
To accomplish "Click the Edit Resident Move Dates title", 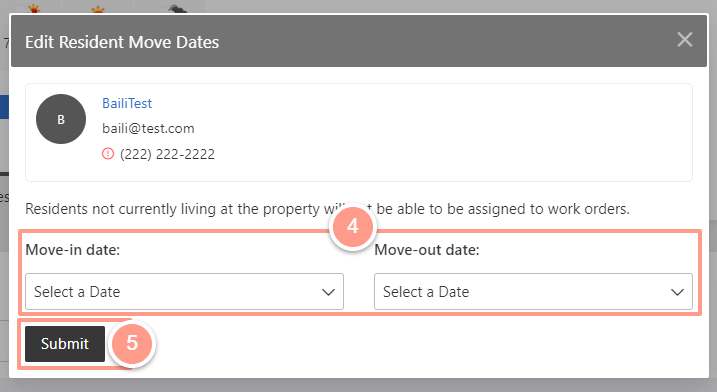I will point(122,42).
